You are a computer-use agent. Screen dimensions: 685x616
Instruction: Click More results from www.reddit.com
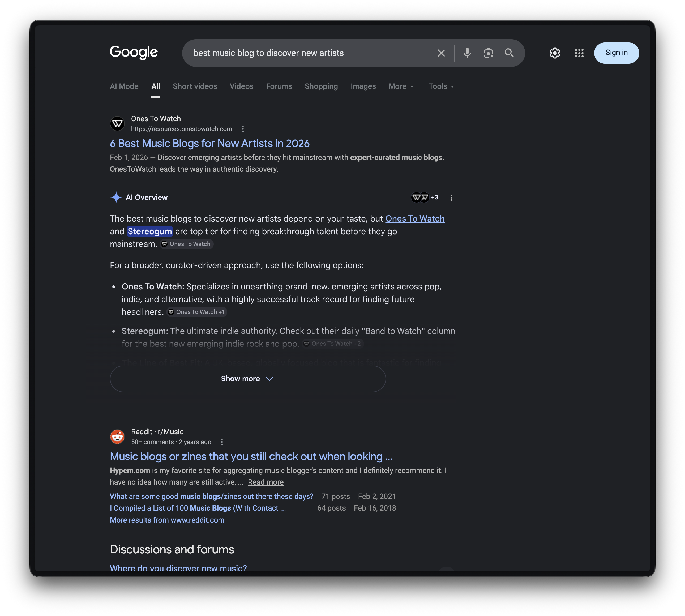click(167, 520)
